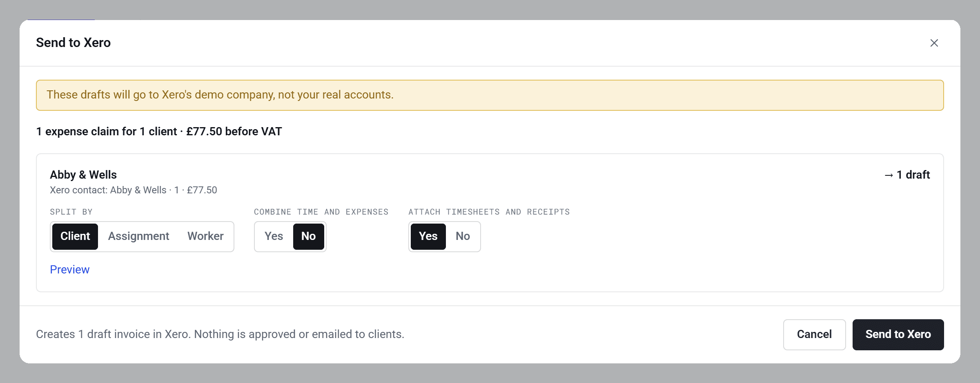Open the Preview link for Abby & Wells
The image size is (980, 383).
point(69,270)
